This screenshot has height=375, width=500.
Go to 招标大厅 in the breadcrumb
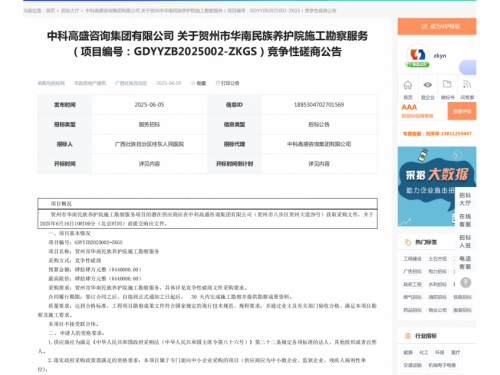click(70, 11)
